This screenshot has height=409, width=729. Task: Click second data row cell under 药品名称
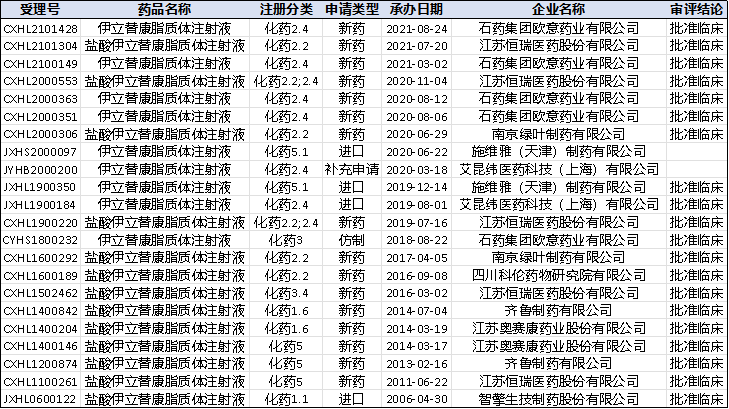(164, 45)
